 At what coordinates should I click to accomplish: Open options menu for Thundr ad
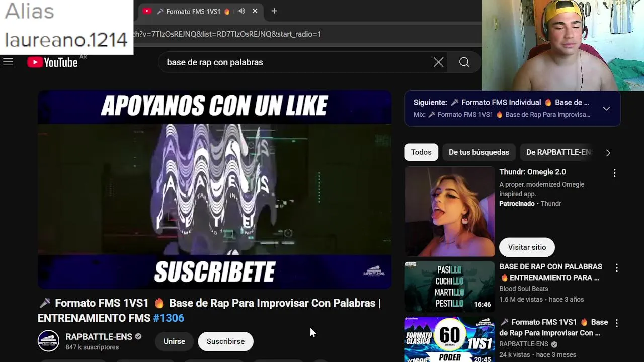pyautogui.click(x=614, y=173)
